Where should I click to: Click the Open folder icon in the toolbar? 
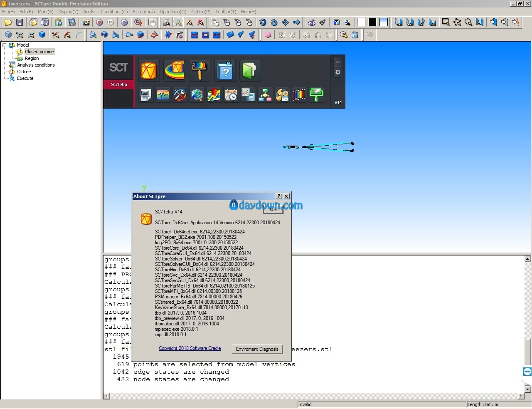coord(8,22)
